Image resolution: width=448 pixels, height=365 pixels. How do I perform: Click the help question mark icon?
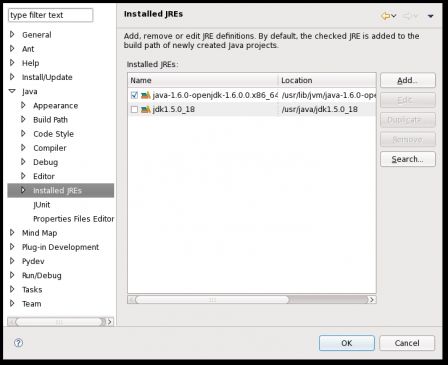pyautogui.click(x=18, y=343)
